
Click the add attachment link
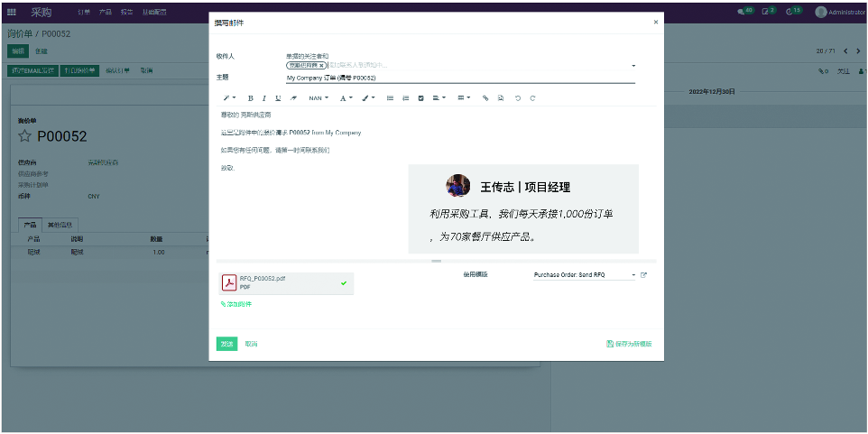pos(236,304)
